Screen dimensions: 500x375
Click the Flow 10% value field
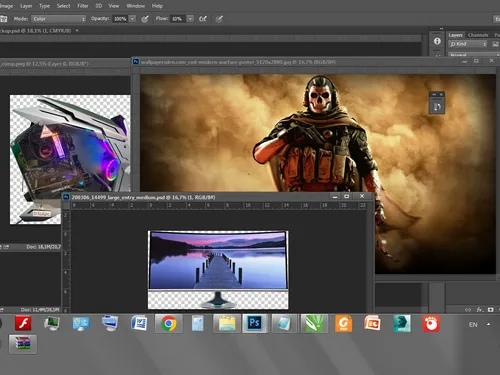[x=178, y=19]
